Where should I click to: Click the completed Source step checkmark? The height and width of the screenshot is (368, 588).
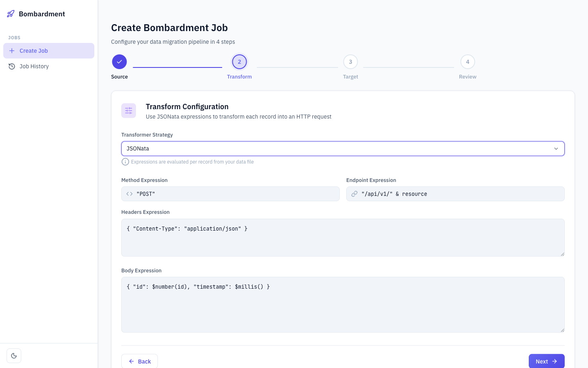coord(119,62)
